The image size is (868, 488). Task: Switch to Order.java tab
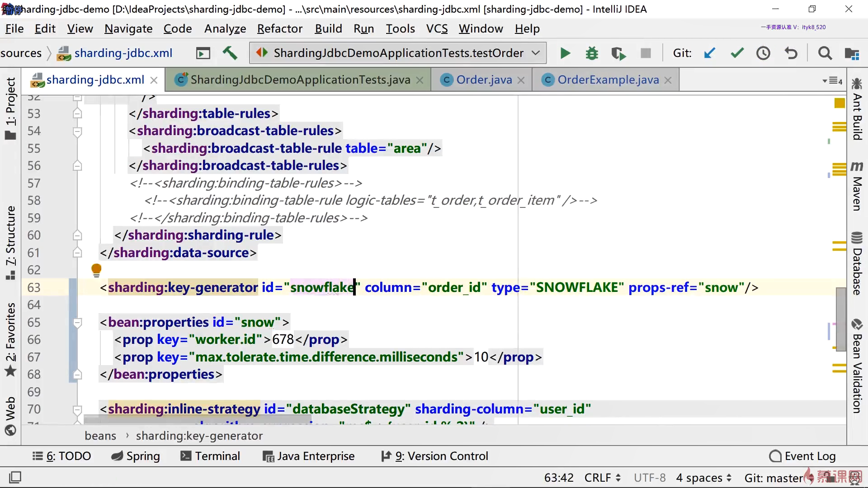coord(484,80)
